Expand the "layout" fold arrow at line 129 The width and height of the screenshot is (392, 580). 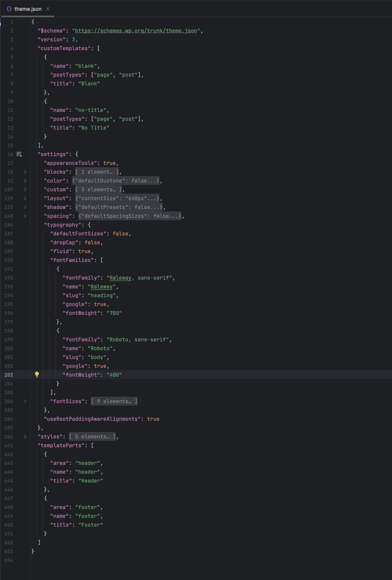25,198
